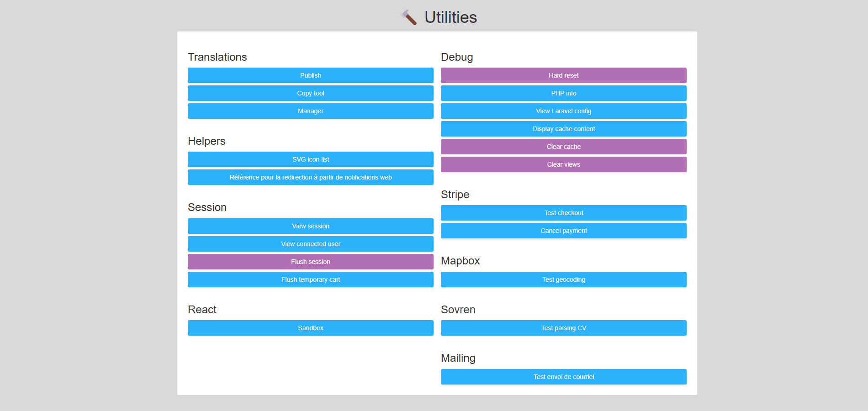The height and width of the screenshot is (411, 868).
Task: Launch the React Sandbox
Action: 310,328
